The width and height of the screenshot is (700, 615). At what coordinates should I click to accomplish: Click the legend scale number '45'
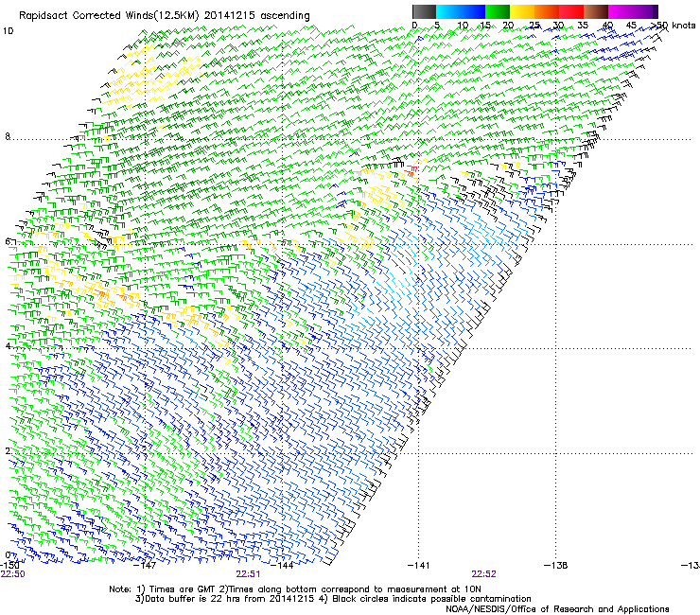631,26
